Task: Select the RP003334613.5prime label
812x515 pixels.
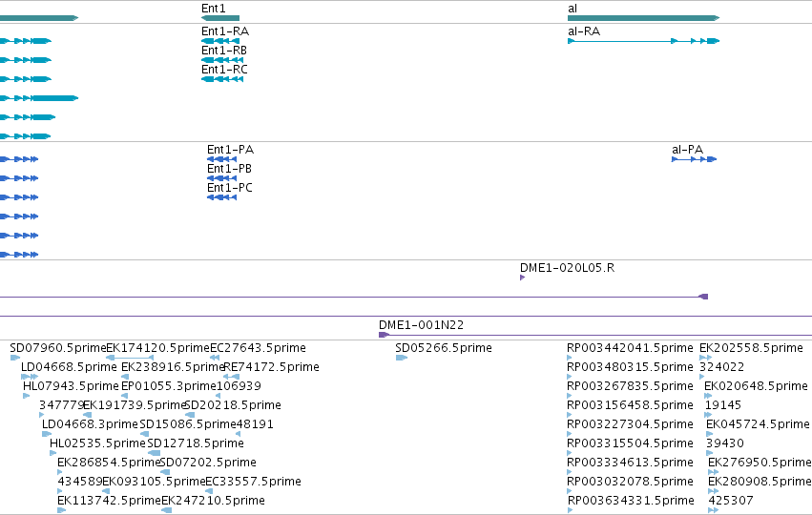Action: (631, 463)
